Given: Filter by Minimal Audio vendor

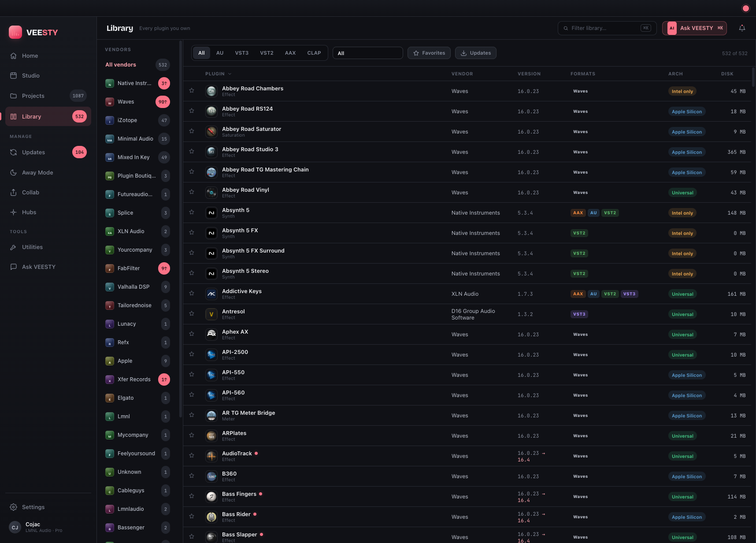Looking at the screenshot, I should click(137, 139).
